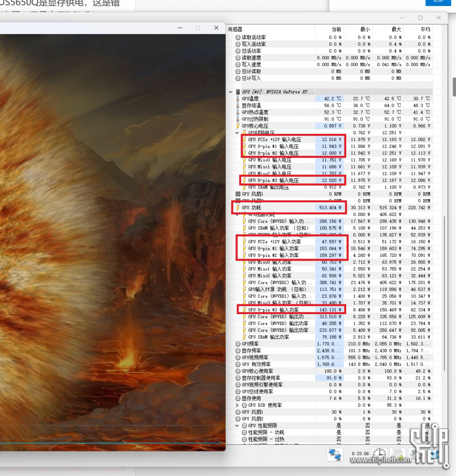Viewport: 456px width, 476px height.
Task: Collapse the GPU 性能受限 subgroup
Action: coord(237,426)
